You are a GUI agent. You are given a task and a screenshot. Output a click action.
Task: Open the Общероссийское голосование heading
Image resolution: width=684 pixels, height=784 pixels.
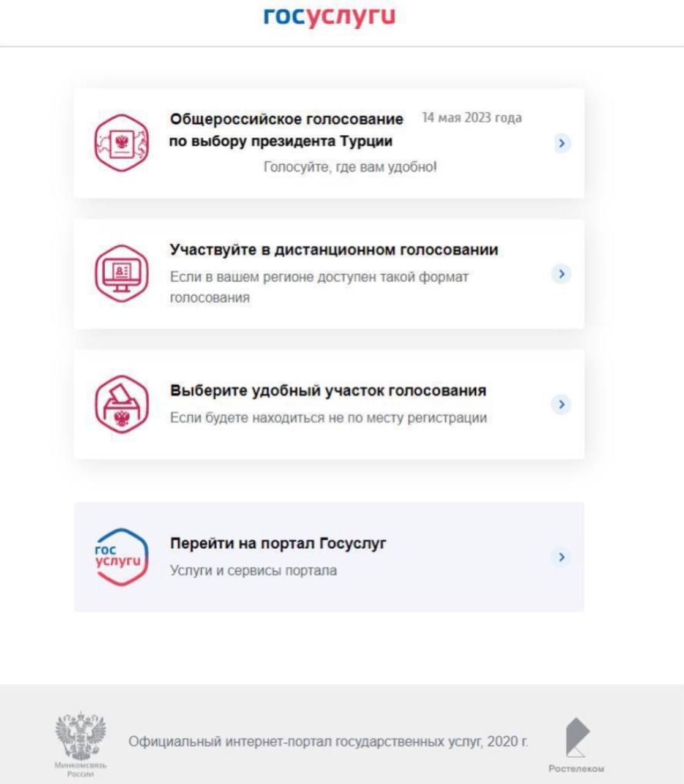pos(287,130)
